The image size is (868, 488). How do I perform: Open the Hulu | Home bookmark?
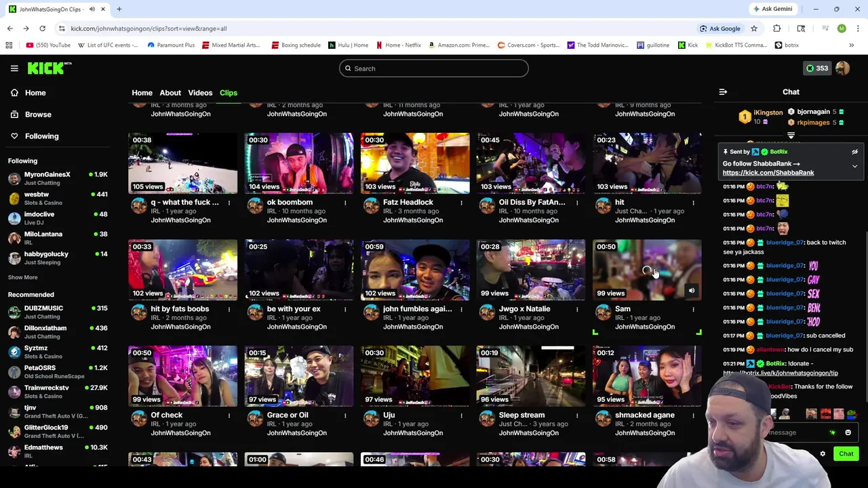(348, 45)
